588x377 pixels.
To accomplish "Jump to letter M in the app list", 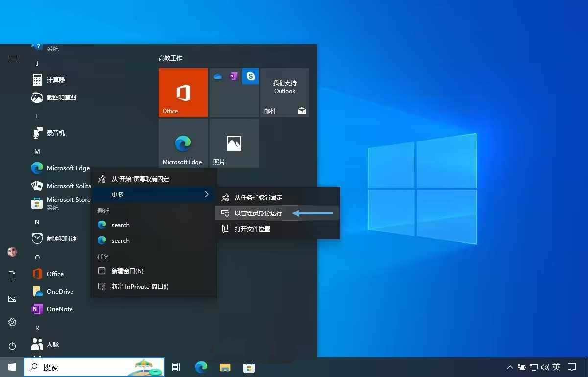I will [37, 151].
